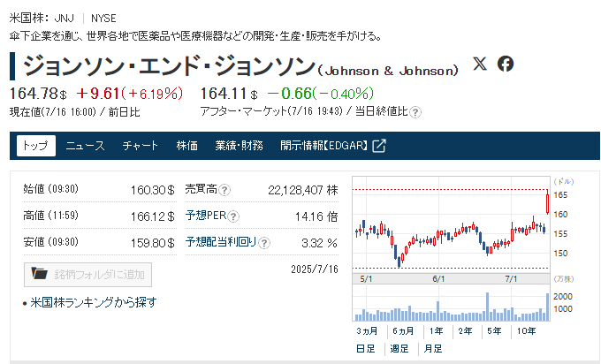Share the page on Facebook
This screenshot has height=364, width=601.
click(506, 64)
